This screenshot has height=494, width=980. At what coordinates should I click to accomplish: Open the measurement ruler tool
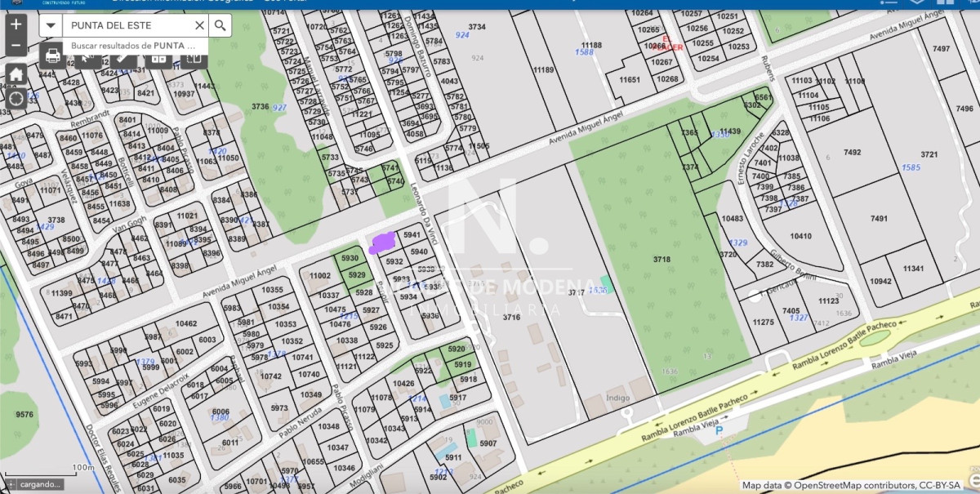[123, 59]
